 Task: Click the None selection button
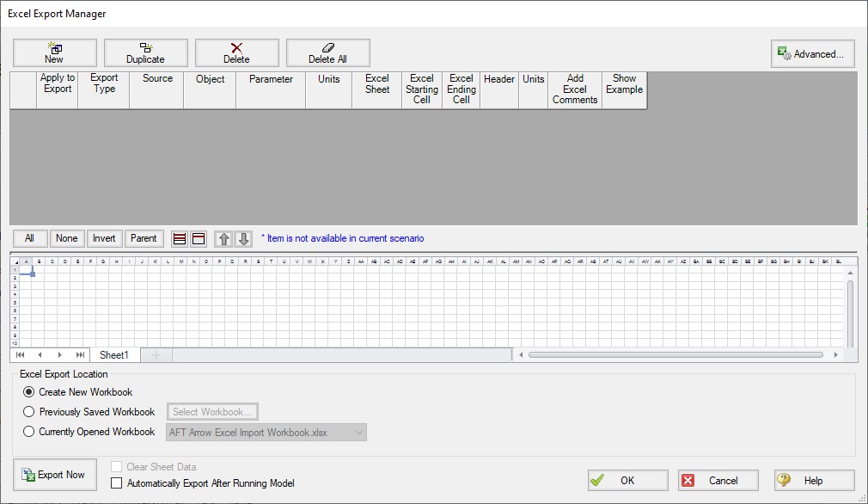[67, 238]
